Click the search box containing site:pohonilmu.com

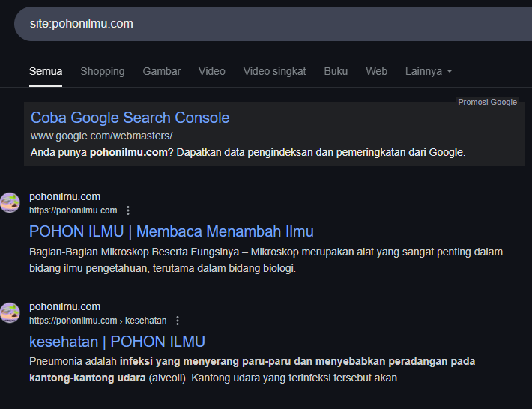[x=273, y=24]
